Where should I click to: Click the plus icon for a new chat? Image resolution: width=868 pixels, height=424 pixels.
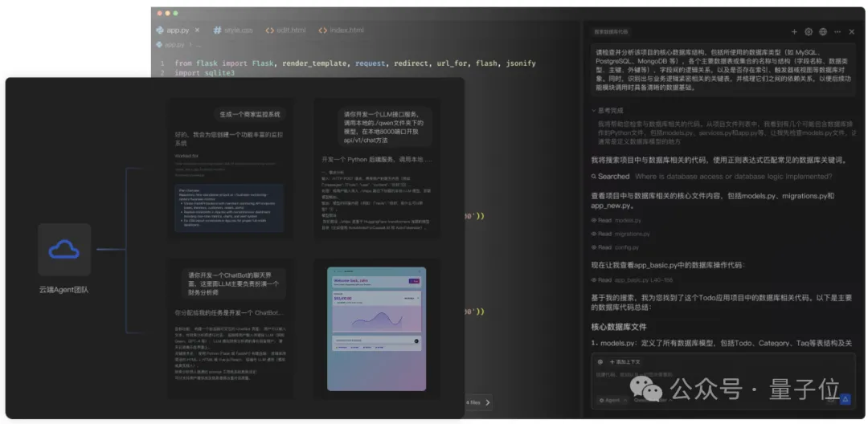[x=794, y=32]
